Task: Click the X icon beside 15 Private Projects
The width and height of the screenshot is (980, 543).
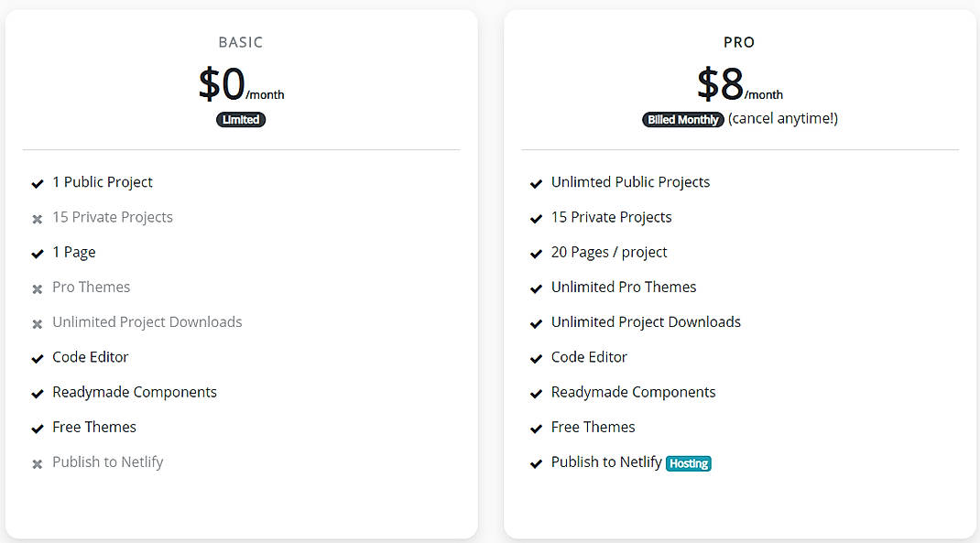Action: tap(38, 218)
